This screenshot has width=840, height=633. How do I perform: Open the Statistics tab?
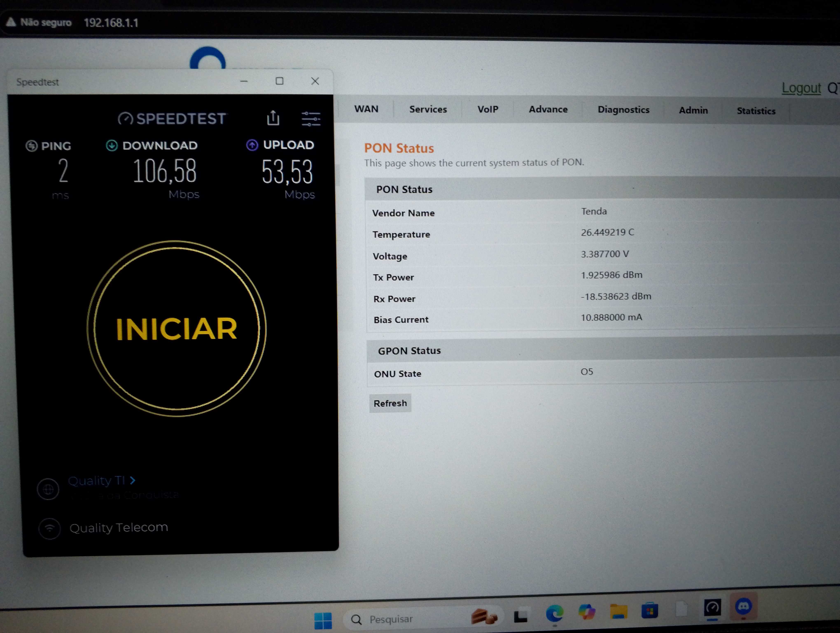click(x=756, y=111)
